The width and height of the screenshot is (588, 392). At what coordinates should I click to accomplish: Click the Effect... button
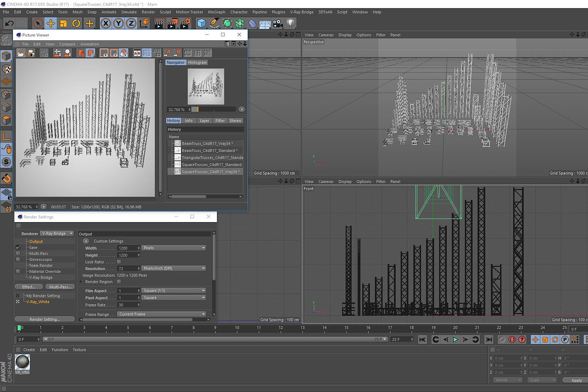coord(29,287)
